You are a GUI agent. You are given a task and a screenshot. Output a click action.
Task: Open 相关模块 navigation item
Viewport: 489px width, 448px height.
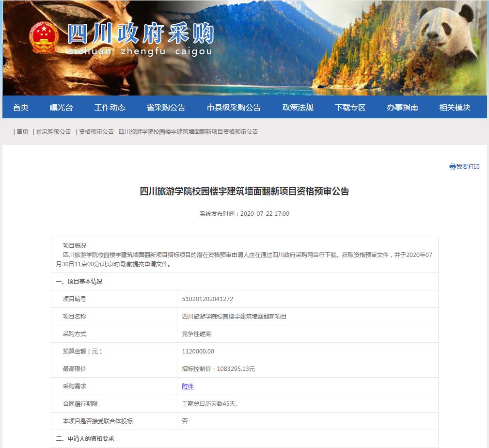pos(455,107)
